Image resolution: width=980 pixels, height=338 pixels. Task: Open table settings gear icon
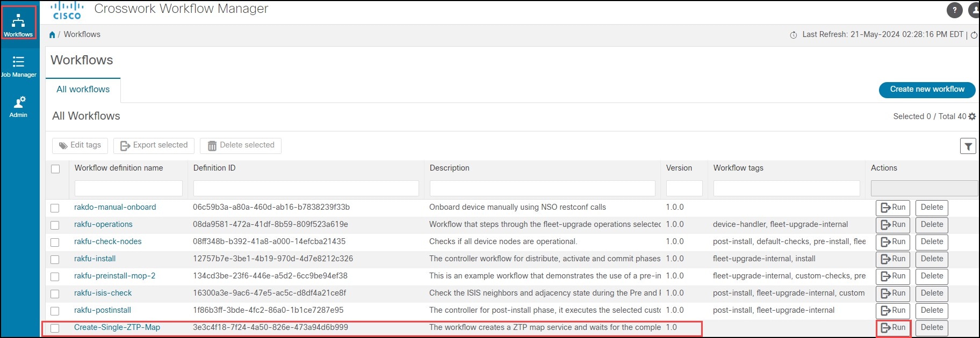pyautogui.click(x=972, y=116)
